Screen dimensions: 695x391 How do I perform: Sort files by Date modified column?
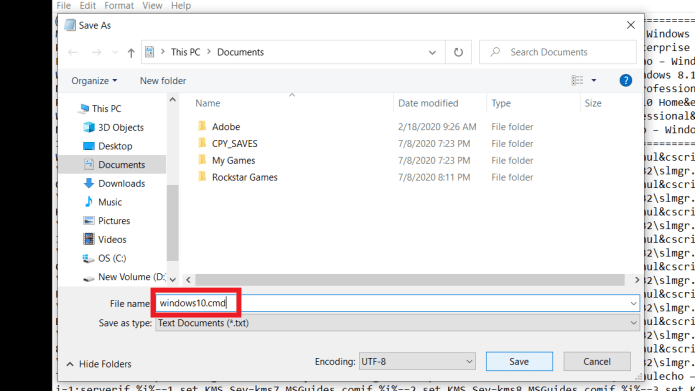pyautogui.click(x=428, y=103)
